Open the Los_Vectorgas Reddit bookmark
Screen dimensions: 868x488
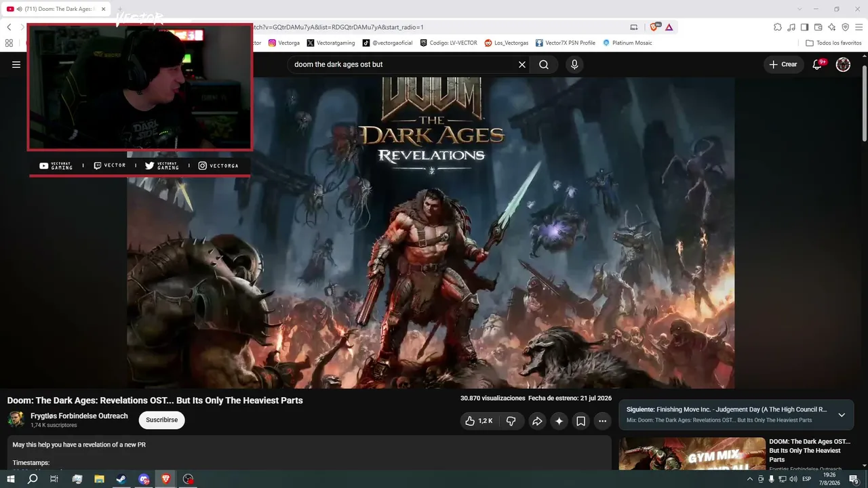[x=506, y=43]
